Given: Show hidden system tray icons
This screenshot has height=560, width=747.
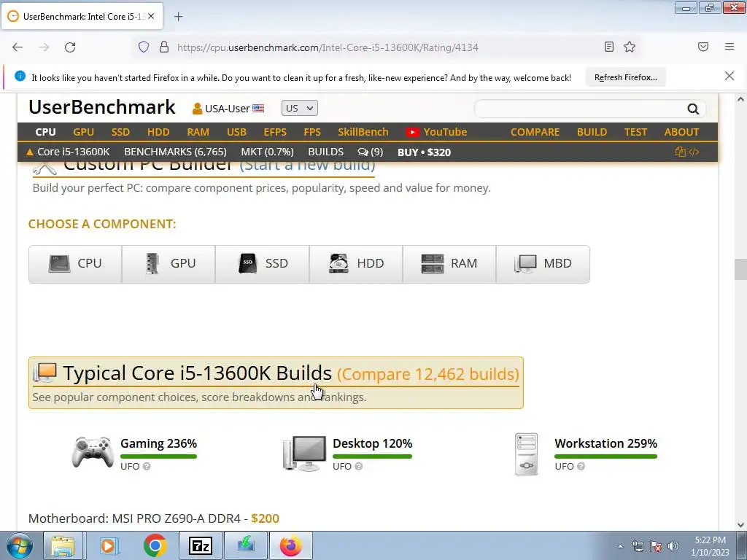Looking at the screenshot, I should click(x=620, y=546).
